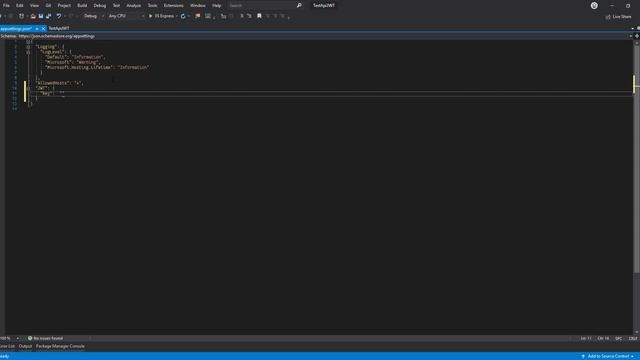Open the Debug configuration dropdown
640x360 pixels.
click(94, 16)
